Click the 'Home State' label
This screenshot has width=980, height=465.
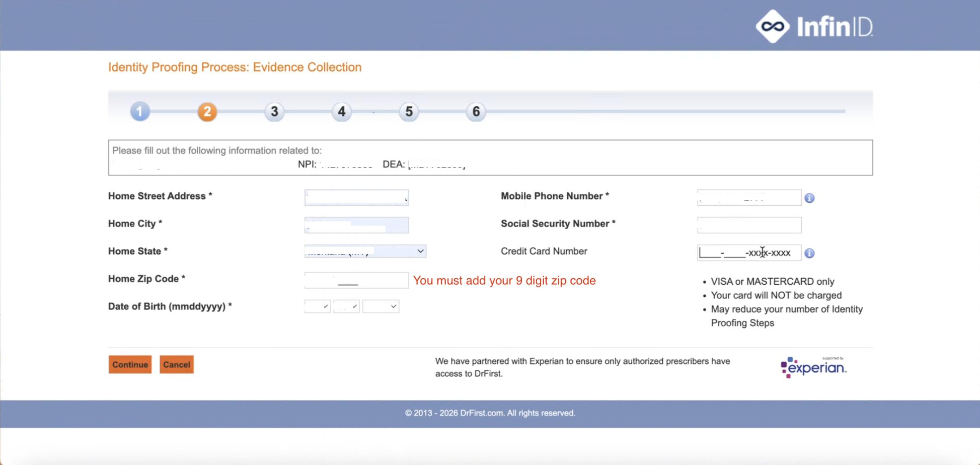click(x=138, y=251)
